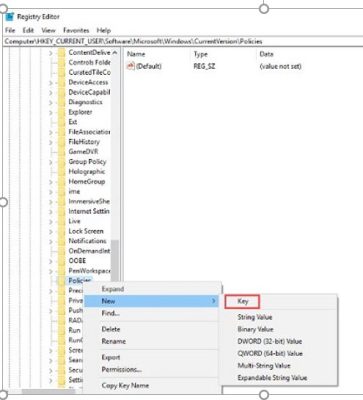Click Find... in the context menu
This screenshot has height=400, width=363.
(x=110, y=313)
